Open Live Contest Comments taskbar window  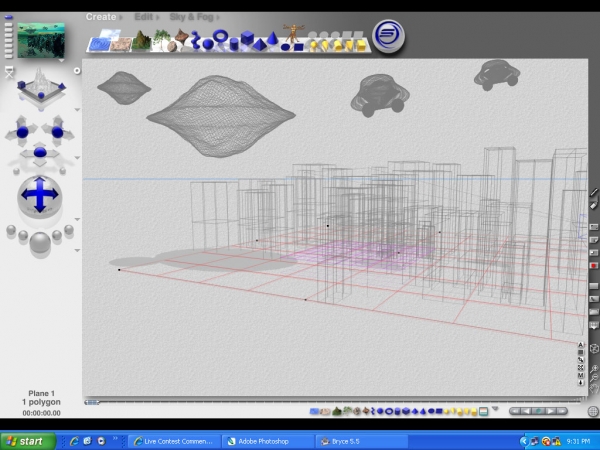click(174, 442)
